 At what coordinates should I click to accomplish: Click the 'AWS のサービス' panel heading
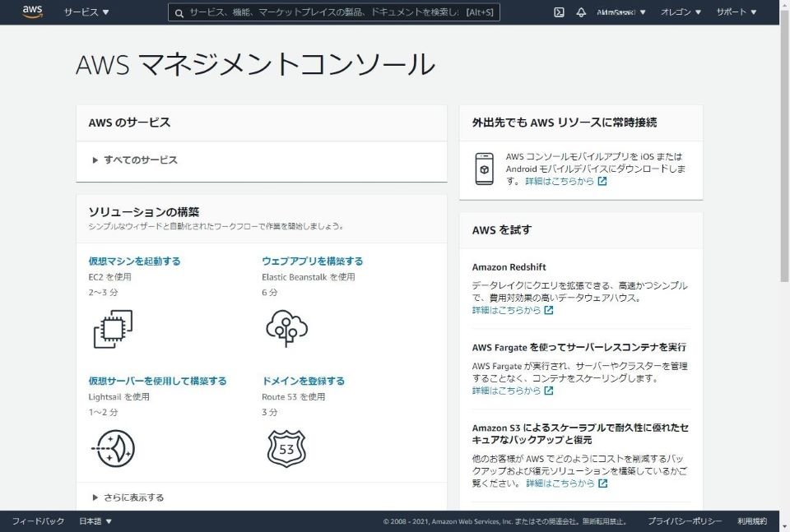[x=129, y=123]
